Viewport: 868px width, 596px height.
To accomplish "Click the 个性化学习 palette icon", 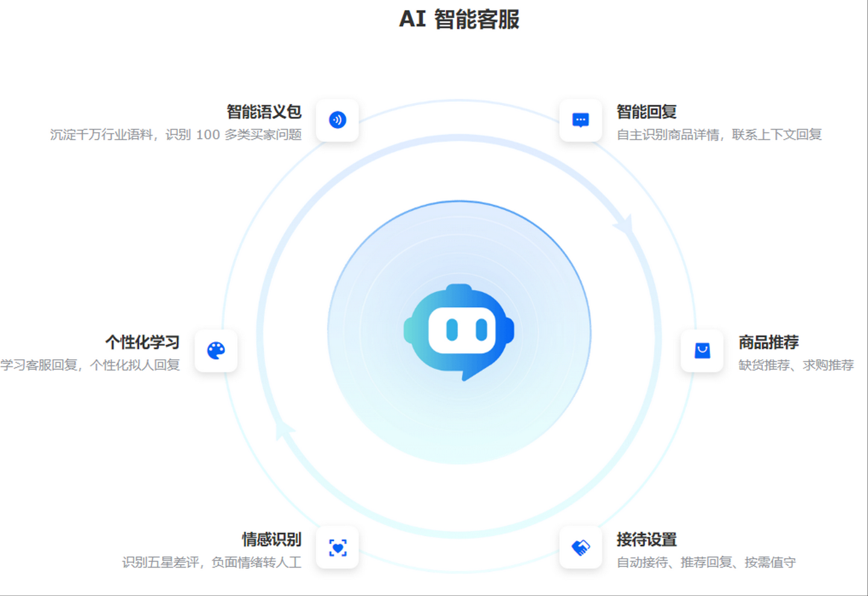I will pos(216,350).
